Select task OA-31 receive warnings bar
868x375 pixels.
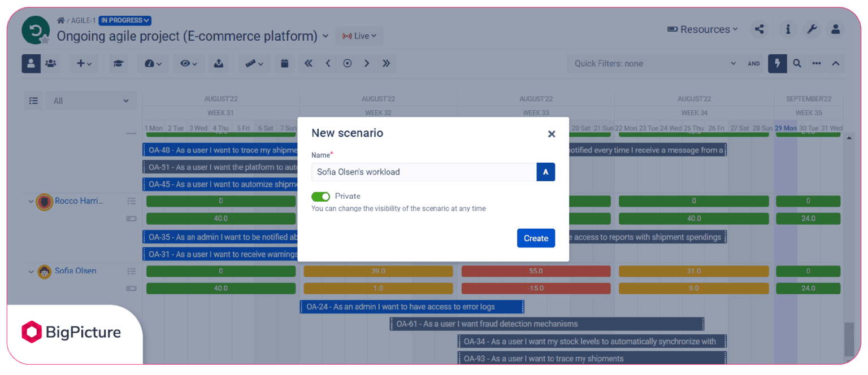click(x=220, y=254)
